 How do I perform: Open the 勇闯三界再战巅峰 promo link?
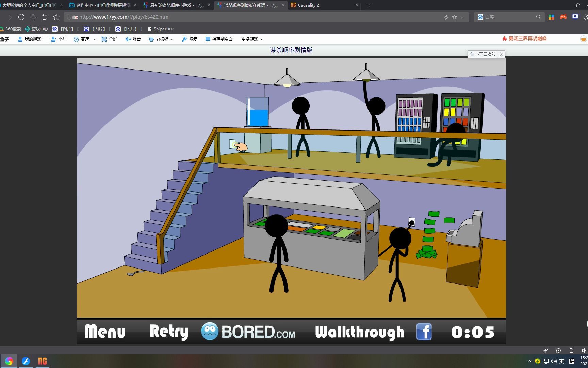pos(524,39)
